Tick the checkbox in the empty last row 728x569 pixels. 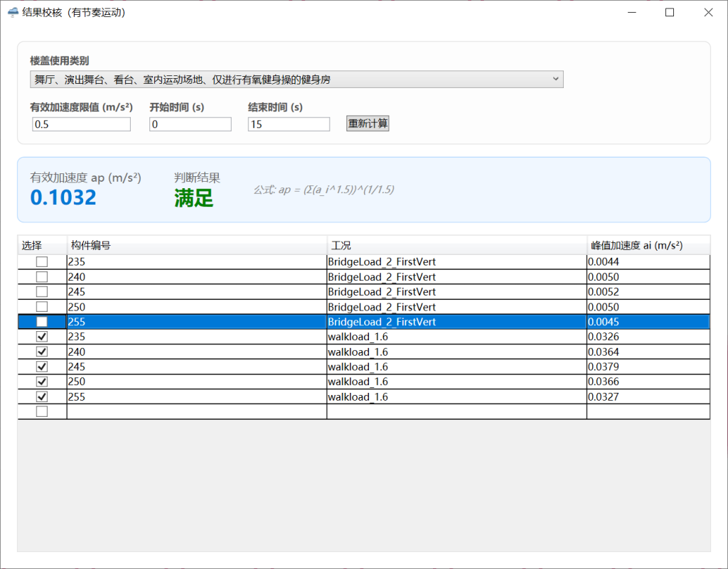coord(42,412)
